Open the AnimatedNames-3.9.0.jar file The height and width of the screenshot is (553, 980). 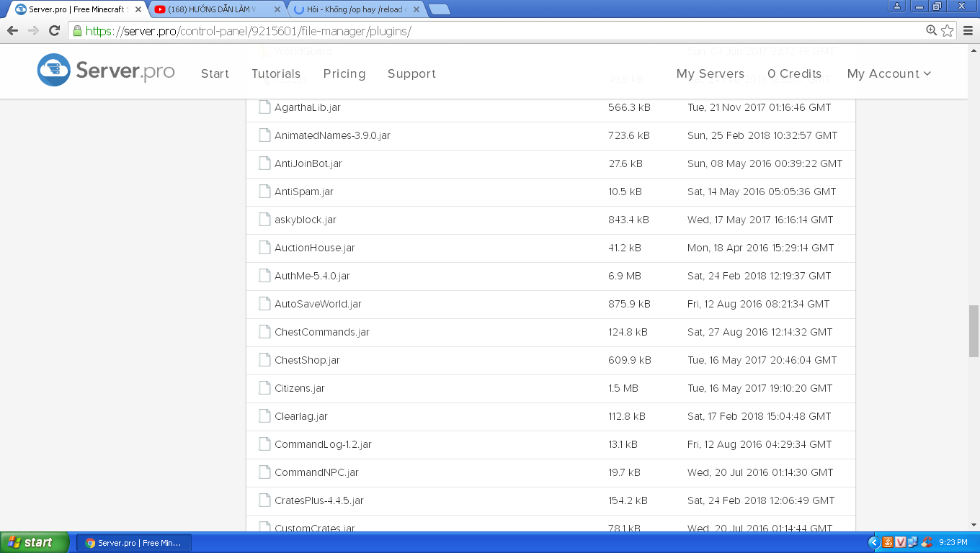pos(332,135)
